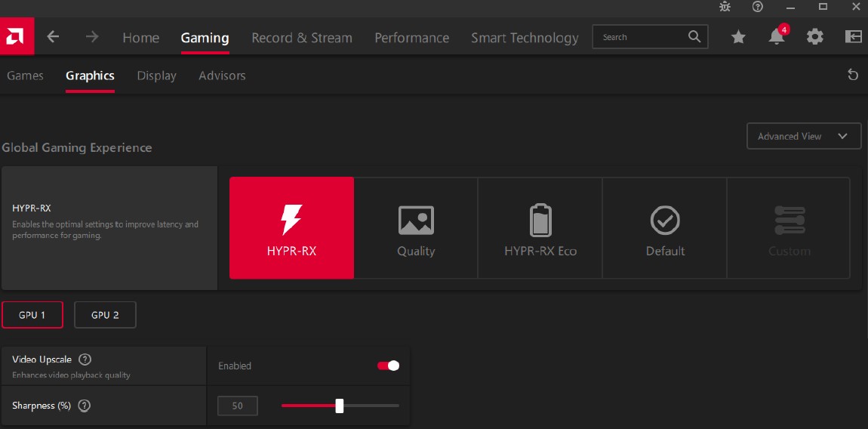The width and height of the screenshot is (868, 429).
Task: Show Video Upscale help tooltip
Action: 85,360
